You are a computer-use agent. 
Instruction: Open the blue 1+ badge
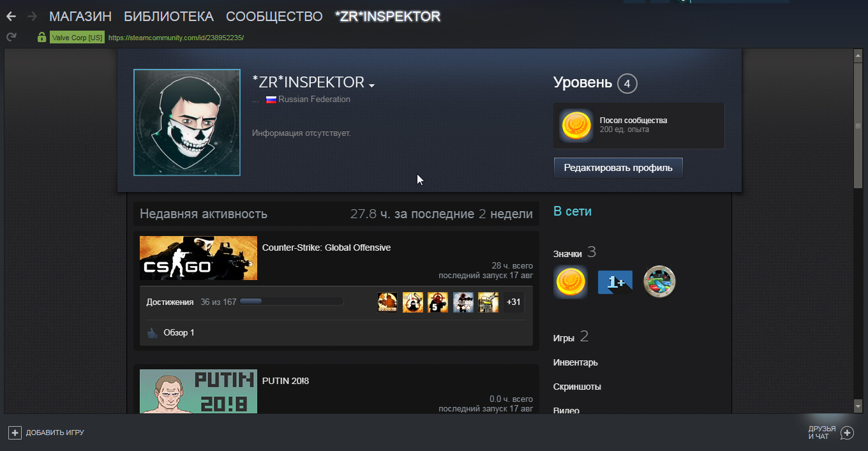[x=615, y=281]
